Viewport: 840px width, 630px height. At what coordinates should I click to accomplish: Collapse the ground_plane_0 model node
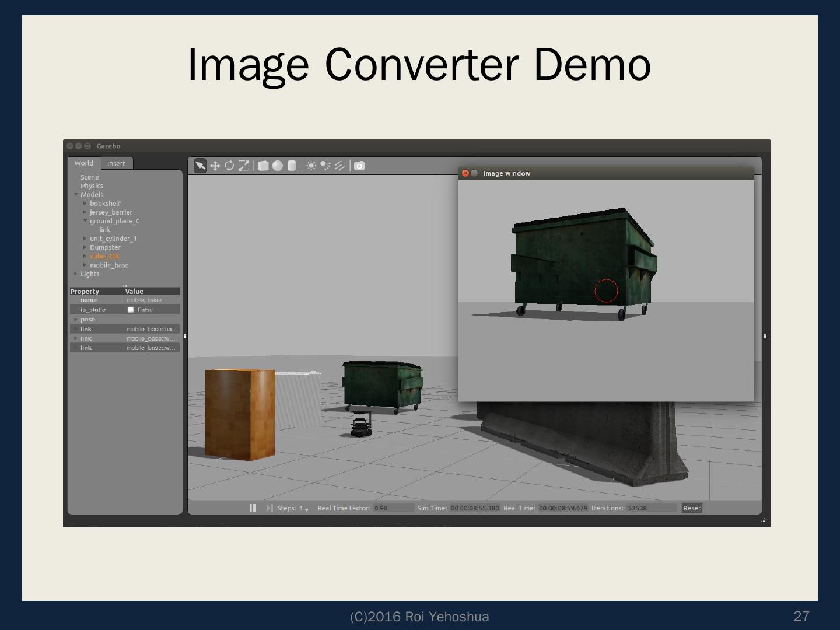(x=85, y=221)
